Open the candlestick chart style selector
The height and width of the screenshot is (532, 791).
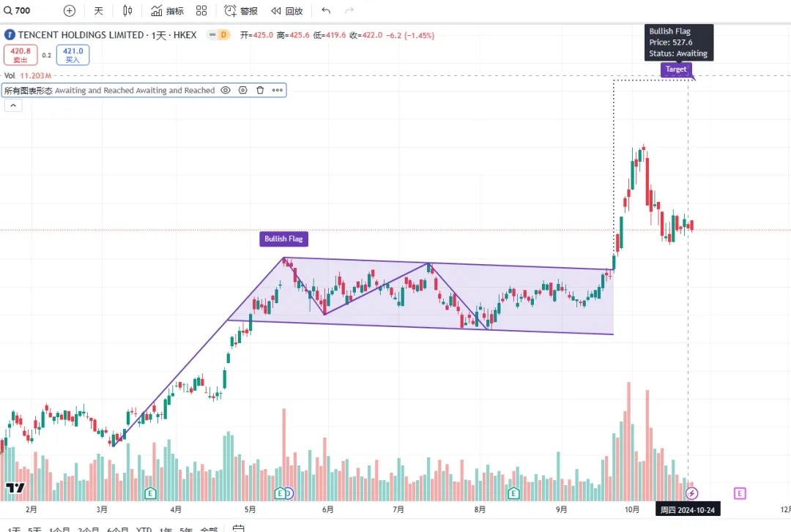(x=128, y=11)
